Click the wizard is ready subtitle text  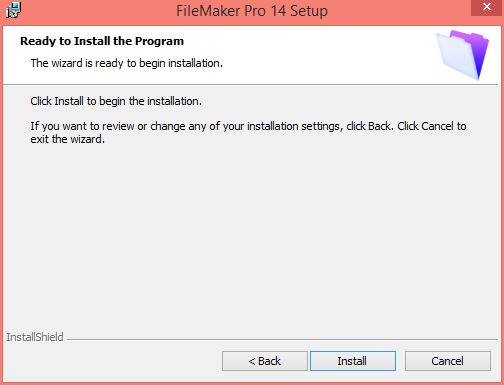127,63
